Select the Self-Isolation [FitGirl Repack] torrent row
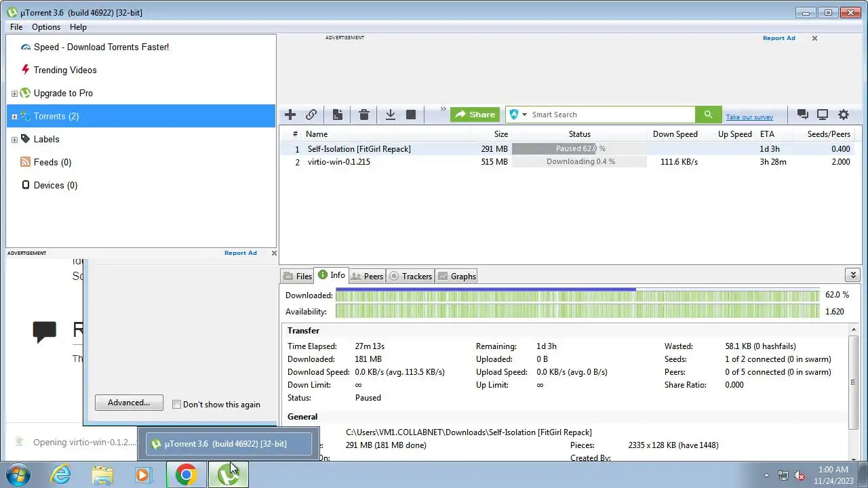The width and height of the screenshot is (868, 488). coord(570,148)
